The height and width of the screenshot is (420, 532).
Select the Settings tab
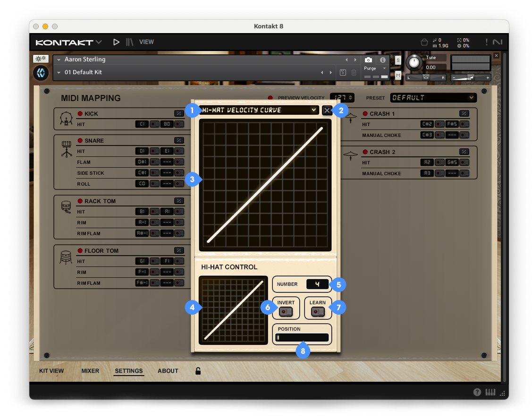[x=129, y=371]
